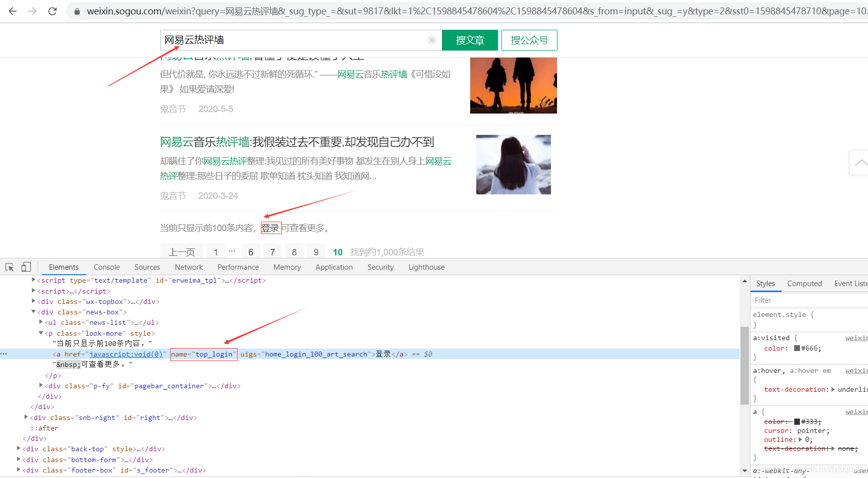Expand the news-list ul node
The width and height of the screenshot is (868, 478).
tap(41, 322)
